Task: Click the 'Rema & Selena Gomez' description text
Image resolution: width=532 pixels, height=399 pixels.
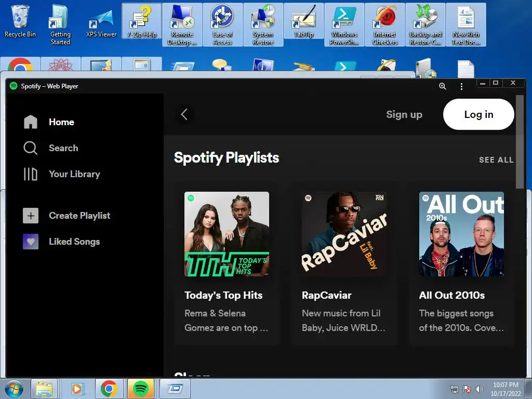Action: point(227,320)
